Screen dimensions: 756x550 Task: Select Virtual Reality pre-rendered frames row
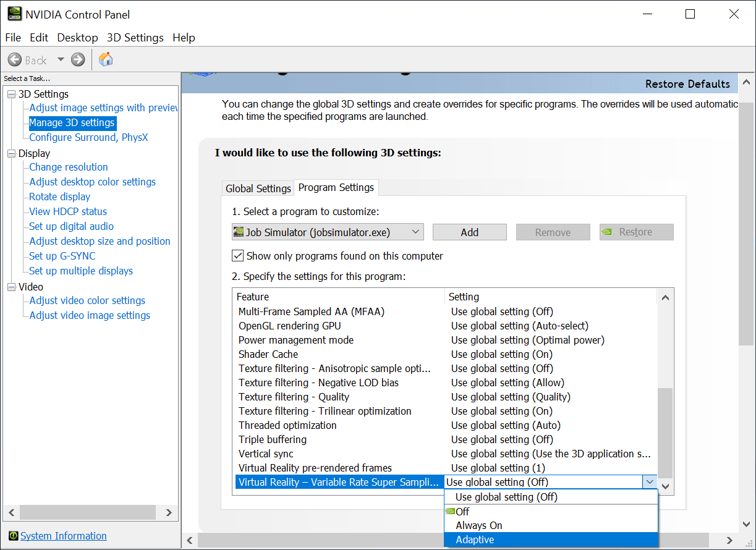click(445, 468)
